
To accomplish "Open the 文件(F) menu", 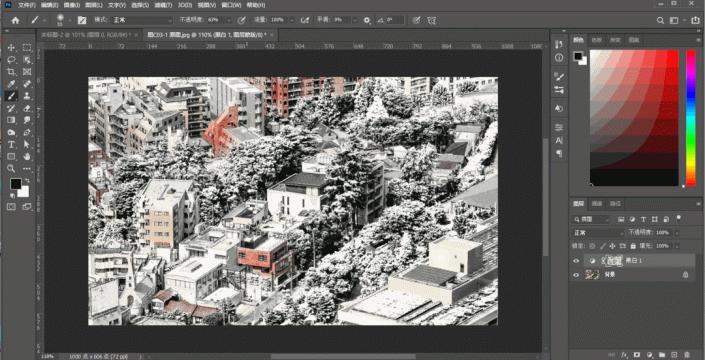I will pos(27,5).
